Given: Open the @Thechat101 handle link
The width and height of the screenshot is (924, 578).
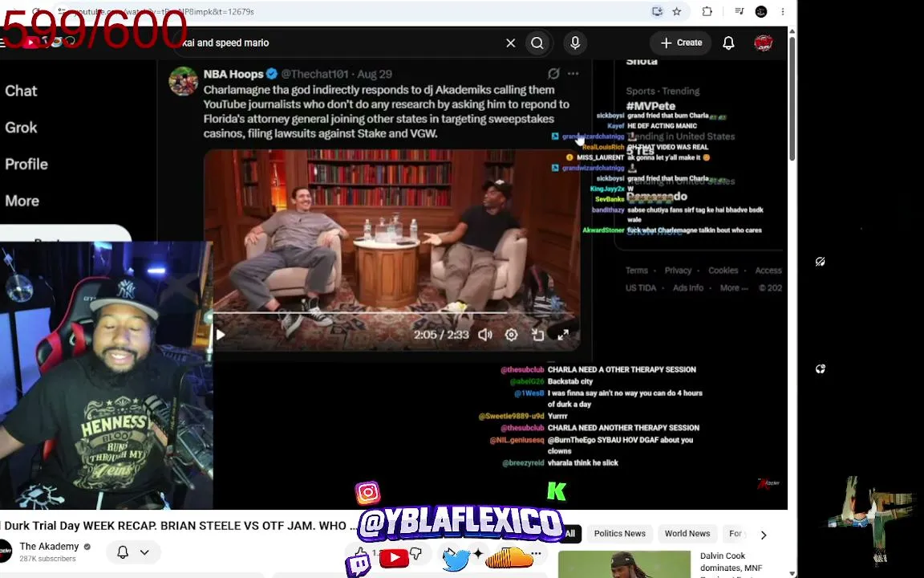Looking at the screenshot, I should tap(314, 75).
